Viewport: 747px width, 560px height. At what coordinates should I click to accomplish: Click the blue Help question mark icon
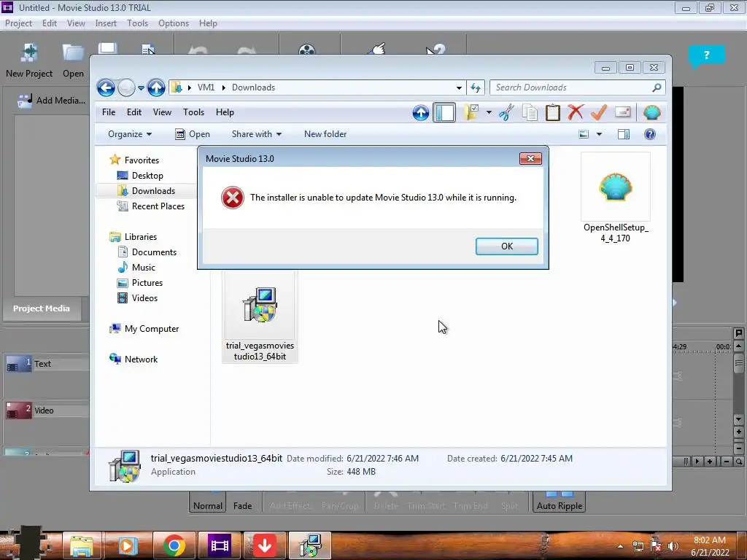click(650, 134)
